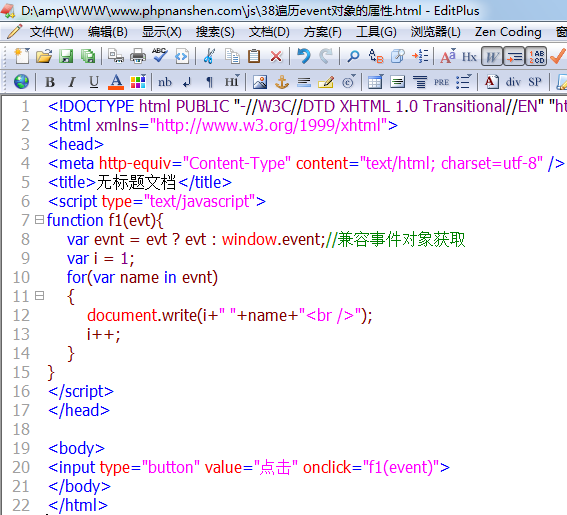Insert div tag button

[513, 82]
